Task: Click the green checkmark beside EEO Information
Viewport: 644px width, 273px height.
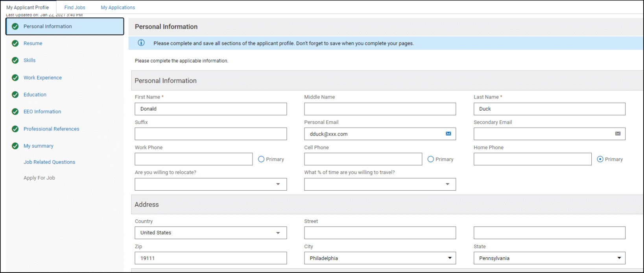Action: [15, 111]
